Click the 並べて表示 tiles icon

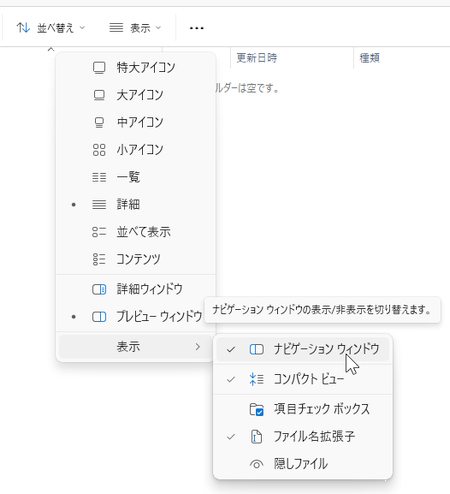pyautogui.click(x=99, y=232)
